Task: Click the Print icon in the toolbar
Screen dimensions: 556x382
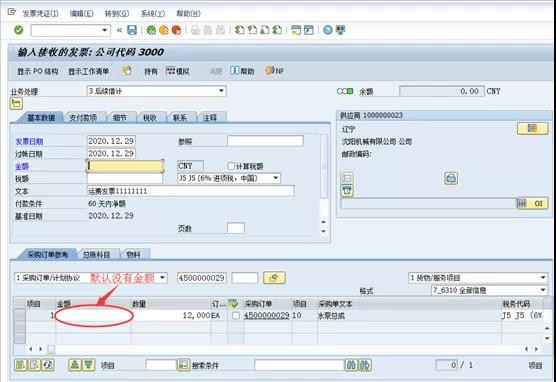Action: pos(195,30)
